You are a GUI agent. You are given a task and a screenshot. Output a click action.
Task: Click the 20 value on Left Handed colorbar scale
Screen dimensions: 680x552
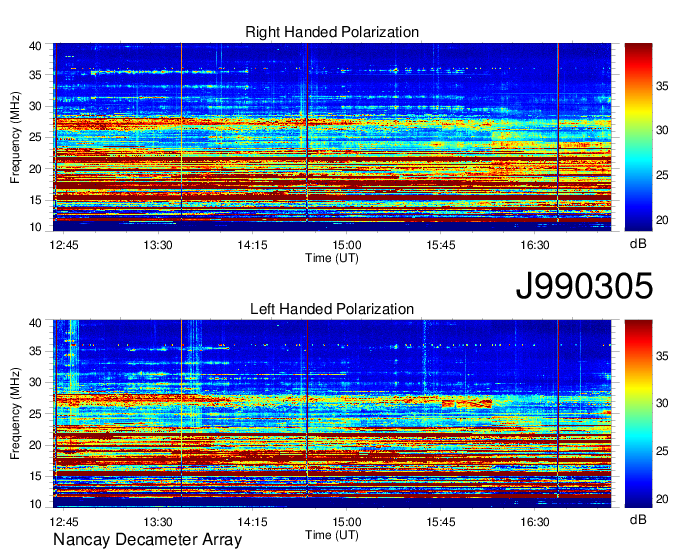662,499
